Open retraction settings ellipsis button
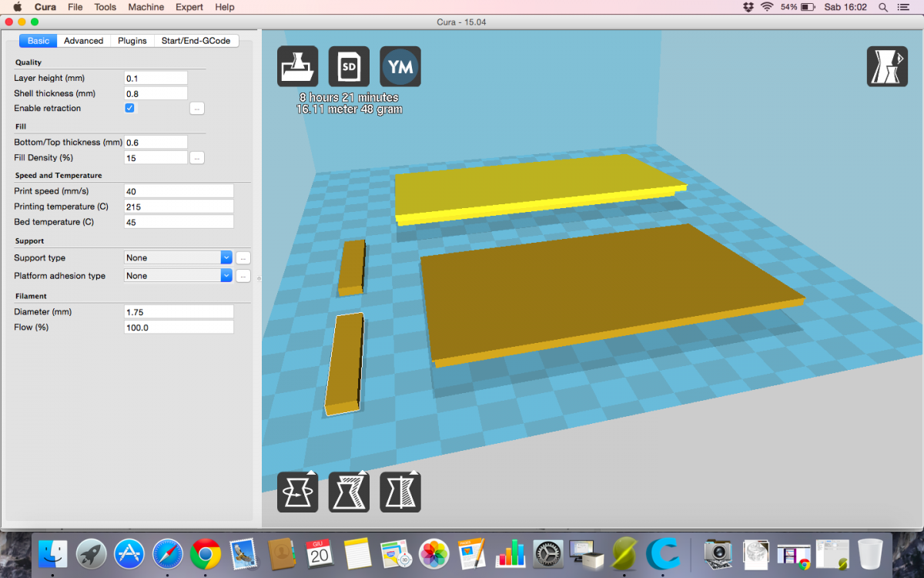Viewport: 924px width, 578px height. 197,109
